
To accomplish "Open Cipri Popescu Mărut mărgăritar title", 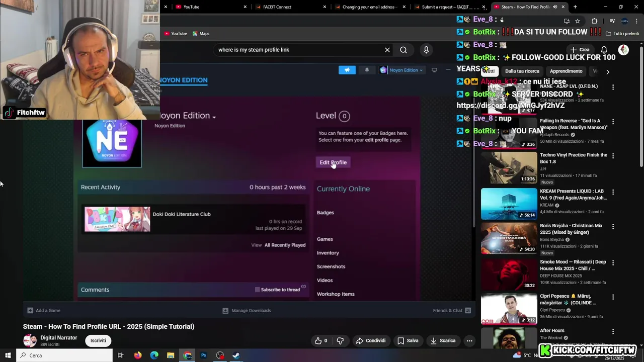I will point(568,300).
